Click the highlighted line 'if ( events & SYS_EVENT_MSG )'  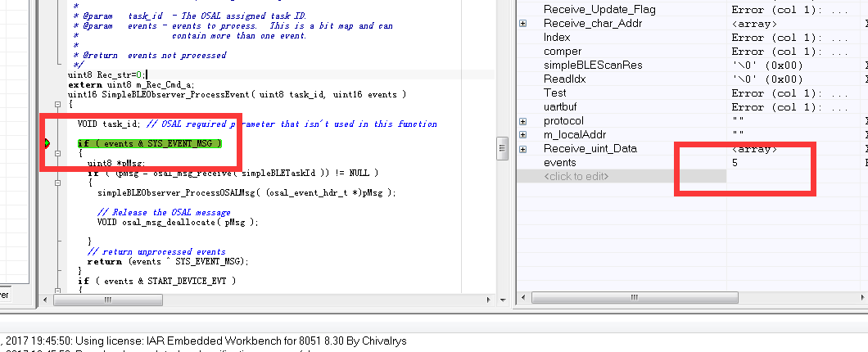[x=150, y=144]
